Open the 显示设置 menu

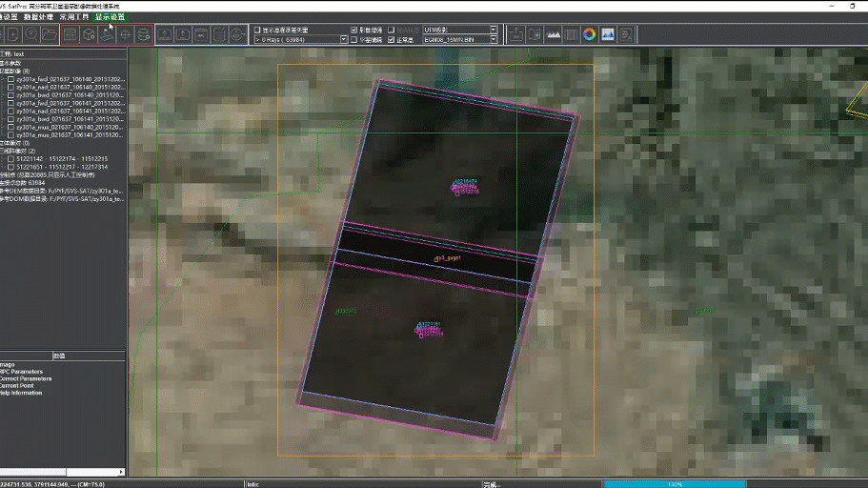click(110, 17)
